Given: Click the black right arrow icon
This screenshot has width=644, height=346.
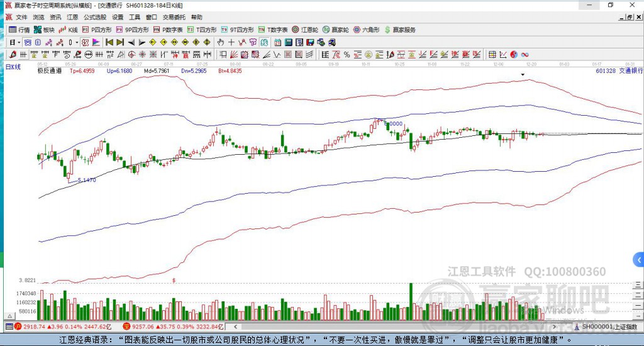Looking at the screenshot, I should (142, 42).
